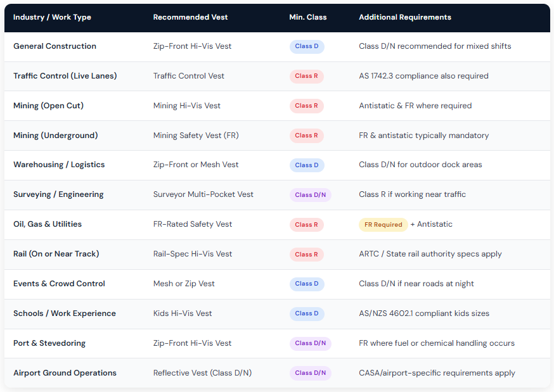Screen dimensions: 554x392
Task: Click the Surveyor Multi-Pocket Vest entry
Action: click(x=203, y=194)
